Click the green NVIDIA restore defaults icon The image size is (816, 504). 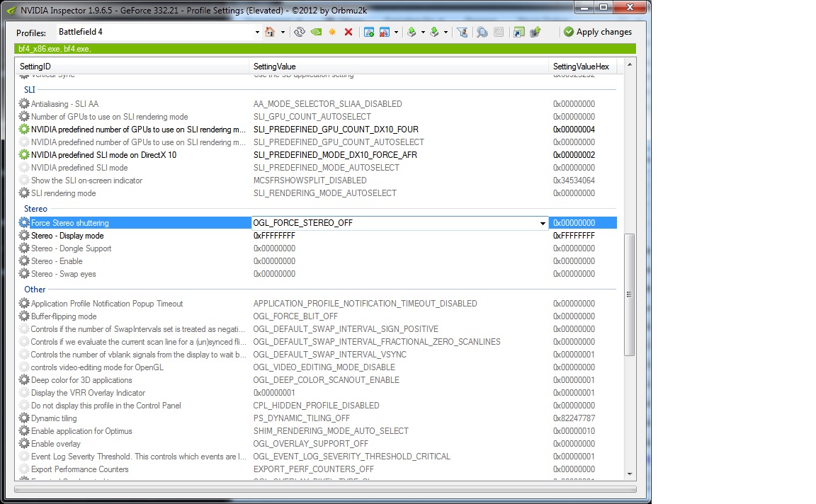pos(316,33)
